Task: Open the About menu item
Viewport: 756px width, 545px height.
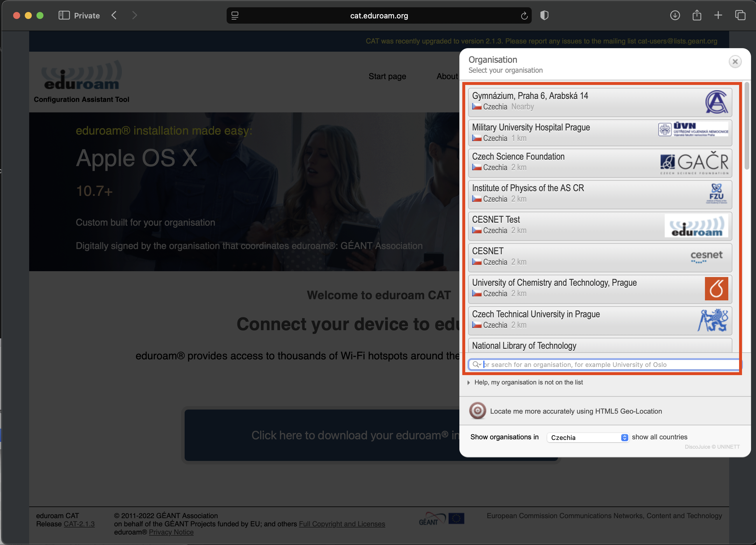Action: (447, 76)
